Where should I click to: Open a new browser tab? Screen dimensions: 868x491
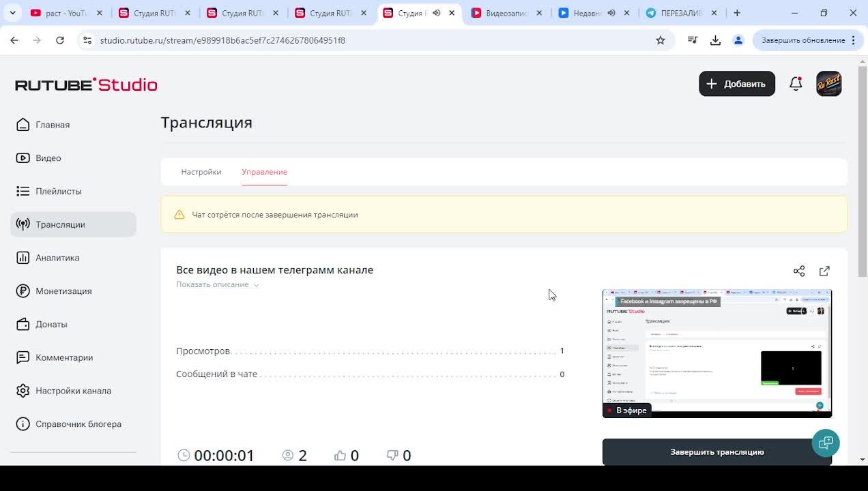(x=737, y=13)
